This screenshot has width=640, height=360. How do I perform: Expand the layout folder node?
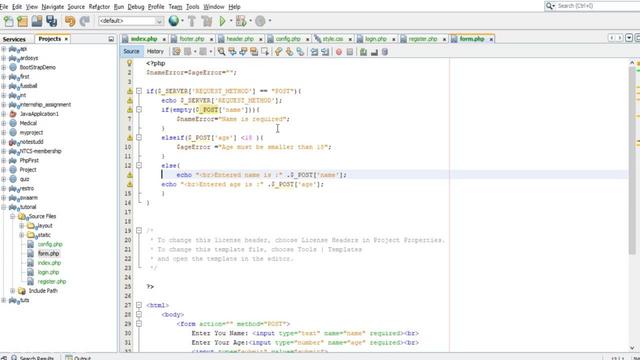(22, 226)
